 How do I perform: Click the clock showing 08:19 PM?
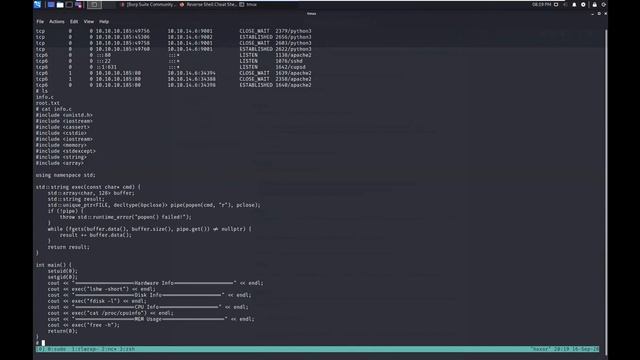(541, 4)
